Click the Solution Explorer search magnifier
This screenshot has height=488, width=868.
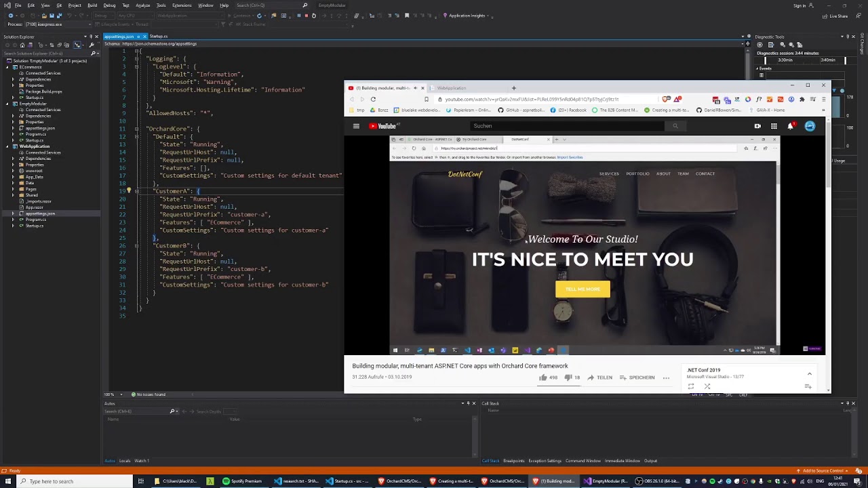coord(94,53)
